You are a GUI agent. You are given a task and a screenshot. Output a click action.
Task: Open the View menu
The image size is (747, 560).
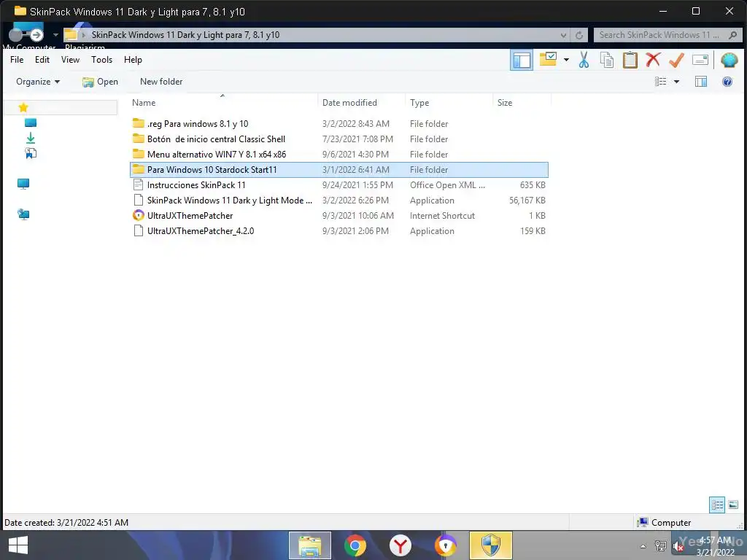click(x=70, y=60)
